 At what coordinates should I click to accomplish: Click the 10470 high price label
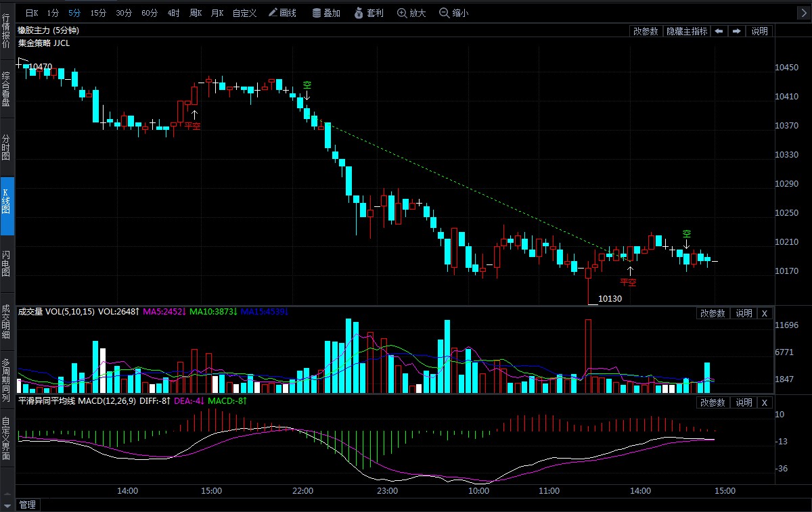pos(41,67)
